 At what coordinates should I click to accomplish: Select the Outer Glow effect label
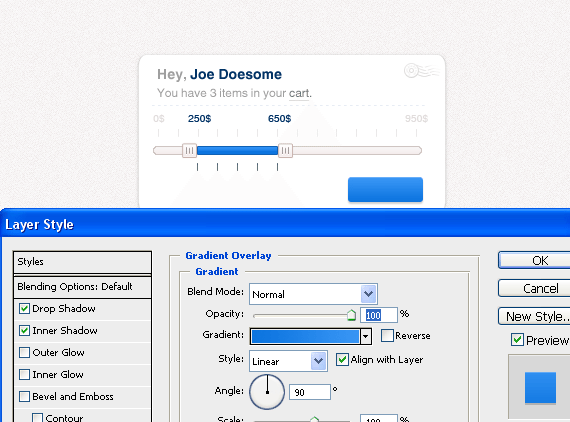tap(59, 353)
